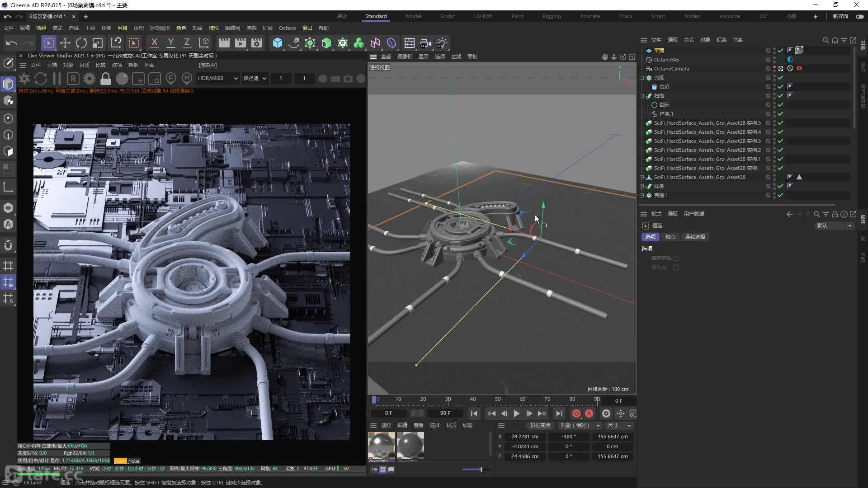The width and height of the screenshot is (868, 488).
Task: Collapse the 克隆.1 tree item
Action: point(642,195)
